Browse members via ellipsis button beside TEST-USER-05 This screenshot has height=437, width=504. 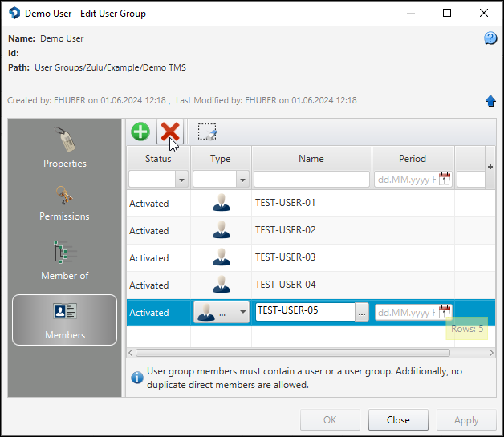point(362,312)
